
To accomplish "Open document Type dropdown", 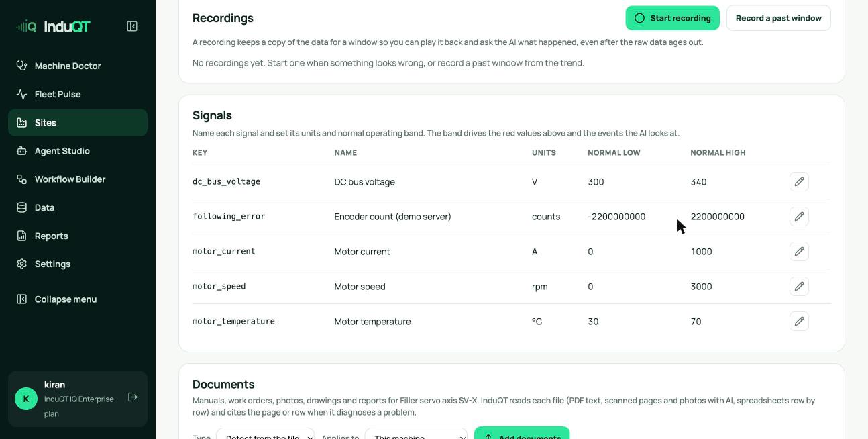I will click(x=265, y=434).
